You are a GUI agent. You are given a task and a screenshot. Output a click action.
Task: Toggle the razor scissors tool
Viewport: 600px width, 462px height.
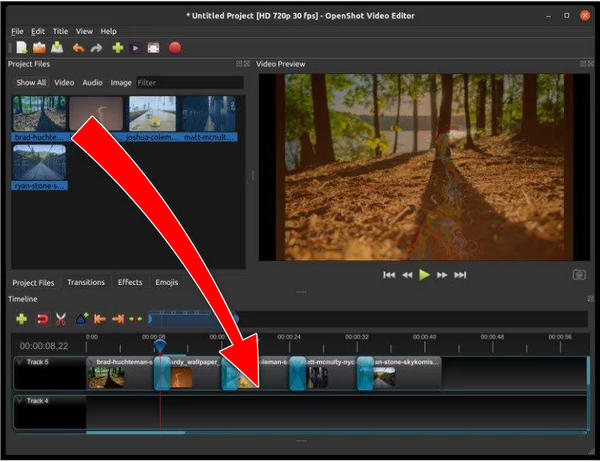point(61,319)
